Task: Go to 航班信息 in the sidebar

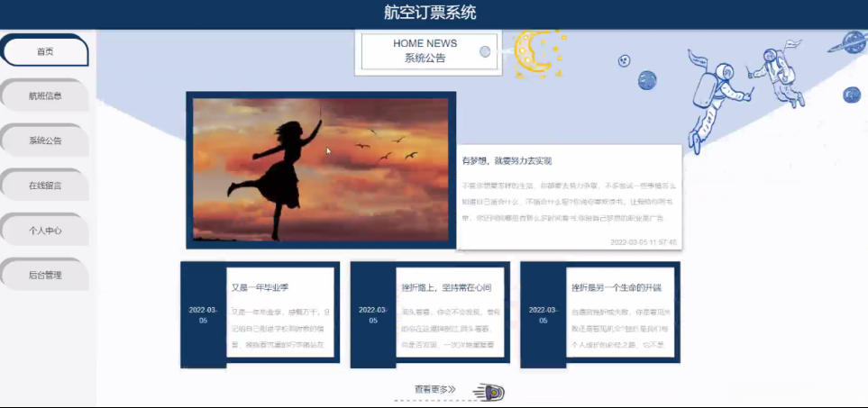Action: pyautogui.click(x=45, y=95)
